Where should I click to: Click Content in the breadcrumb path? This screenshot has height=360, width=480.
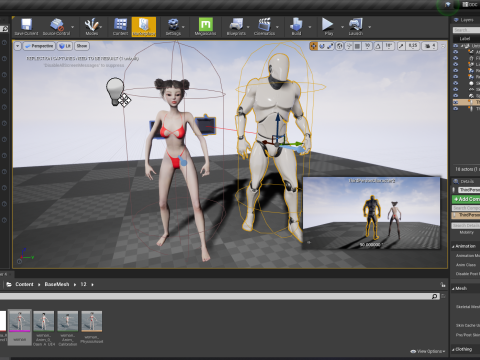click(24, 284)
